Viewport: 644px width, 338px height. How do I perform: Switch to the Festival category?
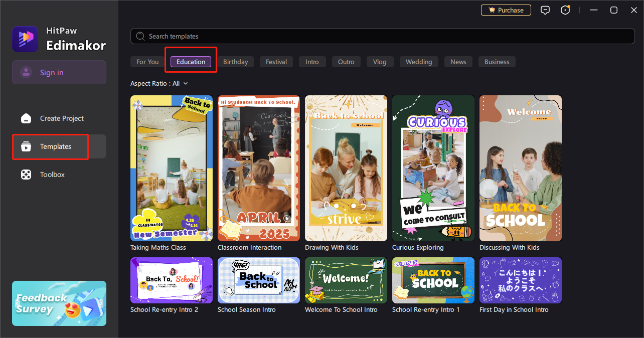pyautogui.click(x=276, y=61)
